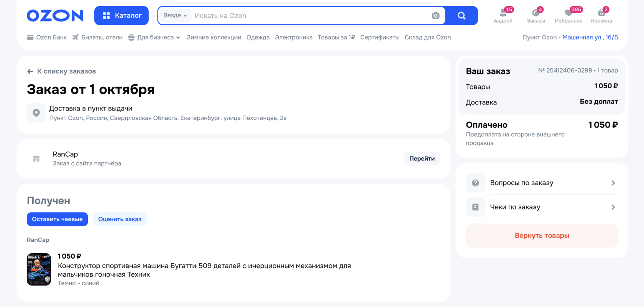Image resolution: width=644 pixels, height=307 pixels.
Task: Open the Bugatti constructor product thumbnail
Action: [x=39, y=269]
